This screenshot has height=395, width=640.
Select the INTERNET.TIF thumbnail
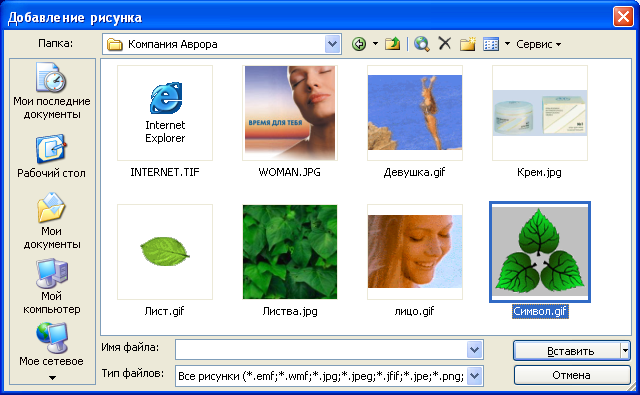pos(165,113)
